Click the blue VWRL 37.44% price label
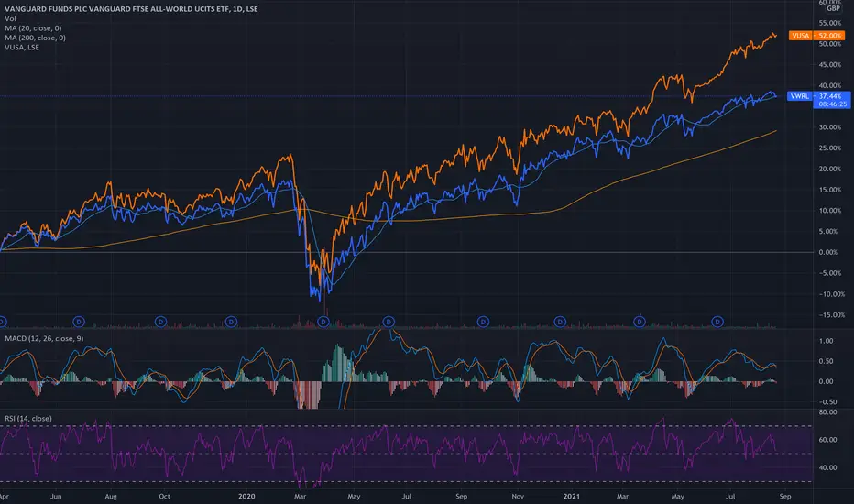 tap(818, 96)
